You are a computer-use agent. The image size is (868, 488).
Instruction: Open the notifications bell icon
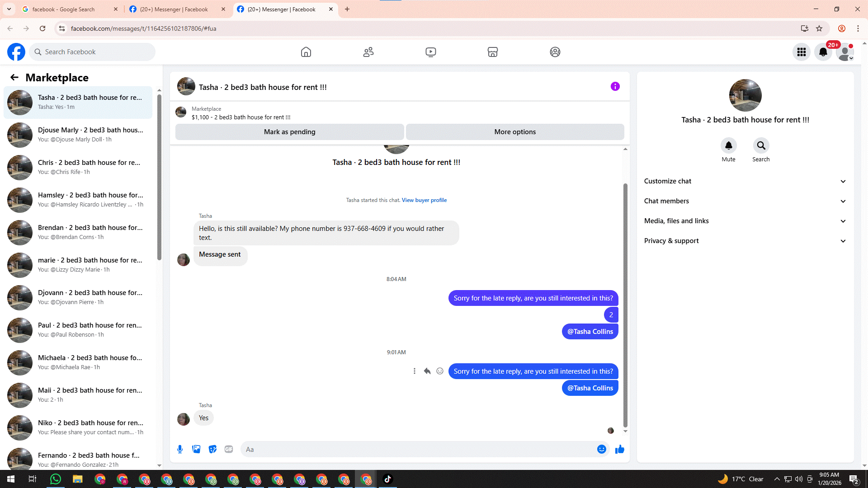823,52
